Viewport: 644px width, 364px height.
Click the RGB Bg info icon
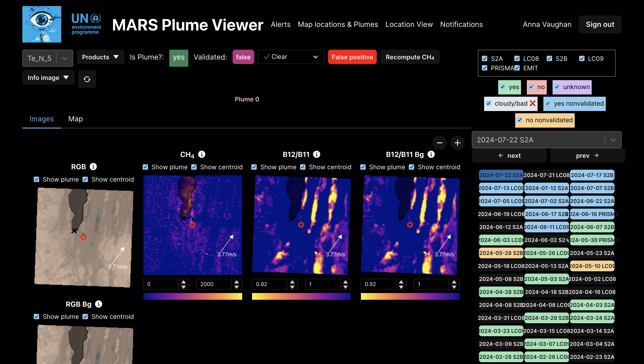(x=98, y=304)
